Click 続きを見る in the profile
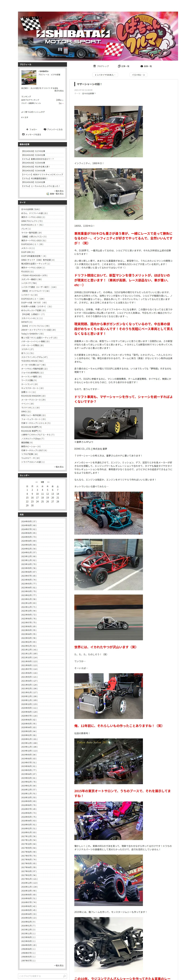196x980 pixels. coord(59,91)
